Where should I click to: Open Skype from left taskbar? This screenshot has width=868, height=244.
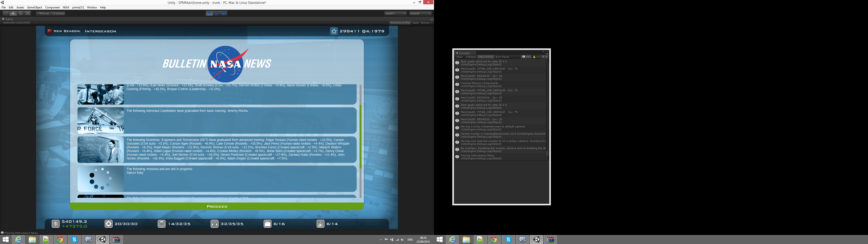pos(74,240)
